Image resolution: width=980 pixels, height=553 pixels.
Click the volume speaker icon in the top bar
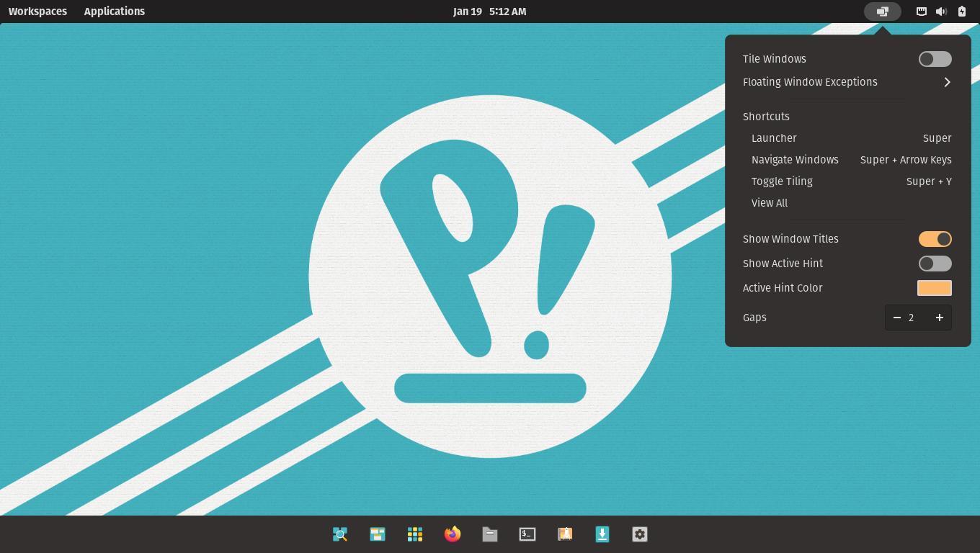(940, 12)
